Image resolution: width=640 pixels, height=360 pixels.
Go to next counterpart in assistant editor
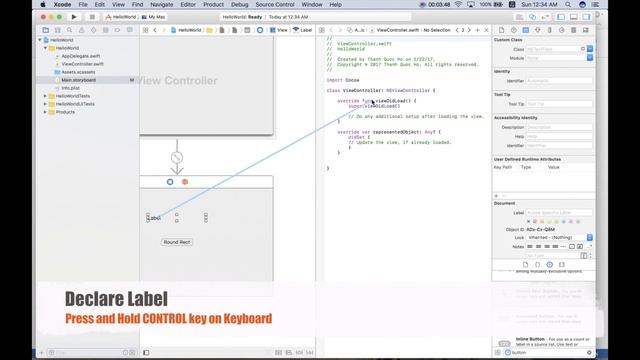[469, 30]
